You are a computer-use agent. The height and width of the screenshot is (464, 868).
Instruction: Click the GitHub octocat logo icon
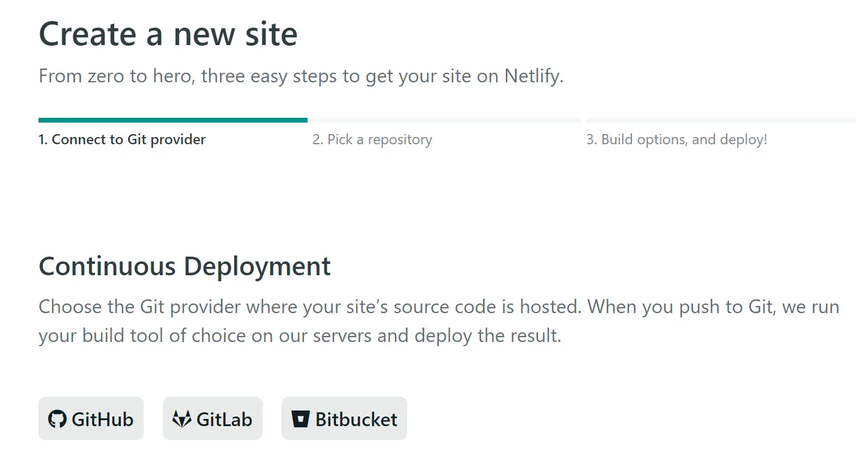pos(57,419)
